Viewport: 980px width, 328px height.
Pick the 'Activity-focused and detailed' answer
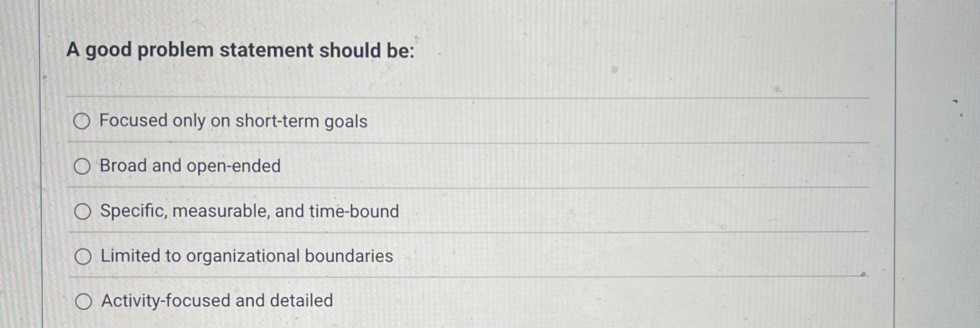(x=83, y=301)
